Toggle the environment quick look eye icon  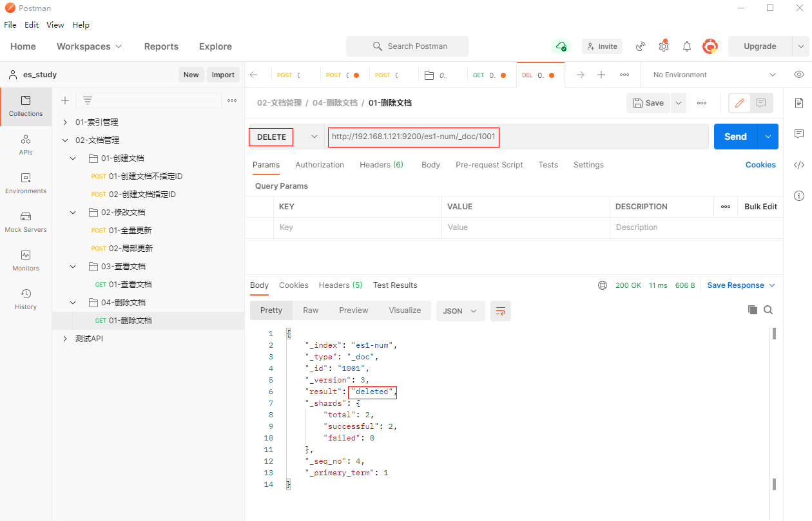799,75
